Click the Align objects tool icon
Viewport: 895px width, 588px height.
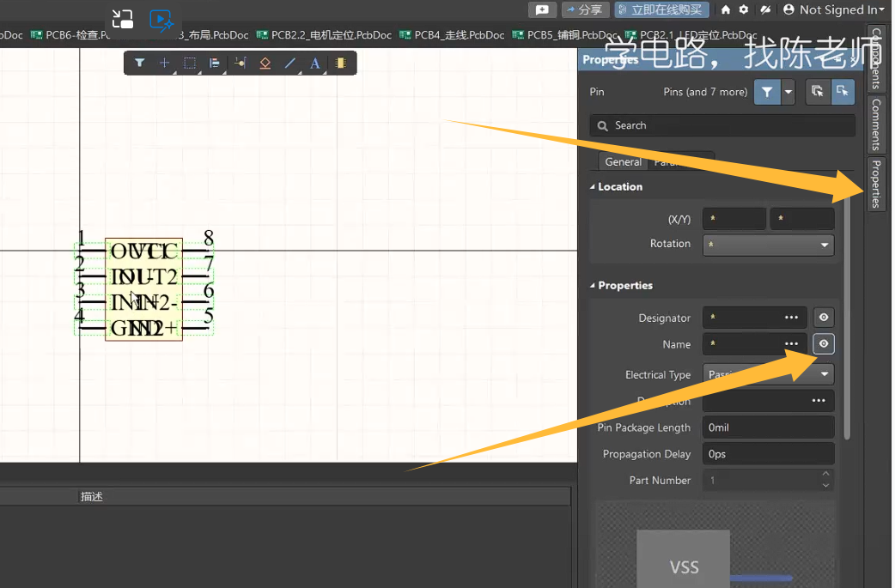215,63
